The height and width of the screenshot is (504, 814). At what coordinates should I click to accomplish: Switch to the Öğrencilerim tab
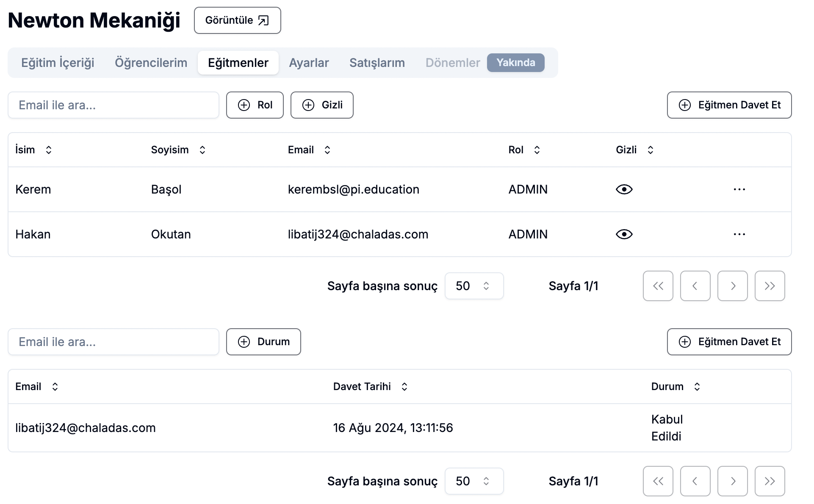[x=151, y=63]
